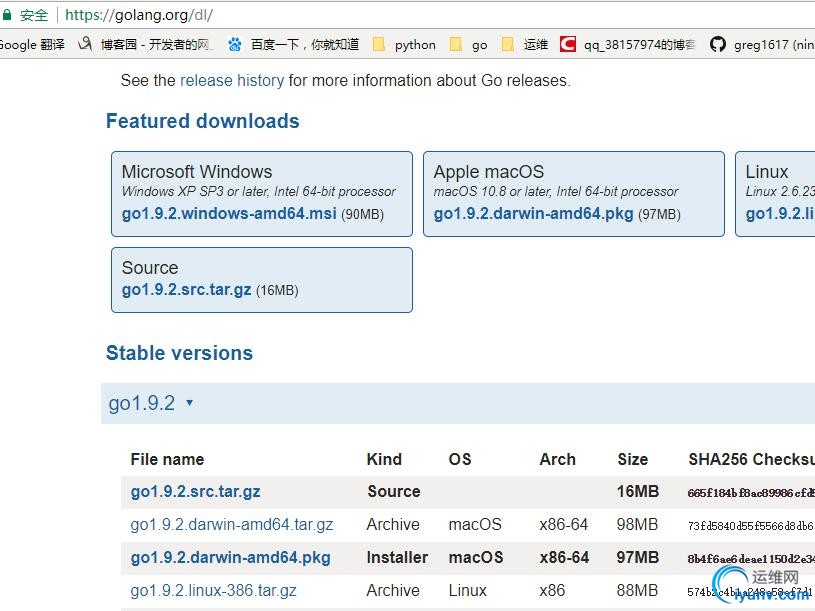Click the Featured downloads heading
The height and width of the screenshot is (611, 815).
[203, 121]
